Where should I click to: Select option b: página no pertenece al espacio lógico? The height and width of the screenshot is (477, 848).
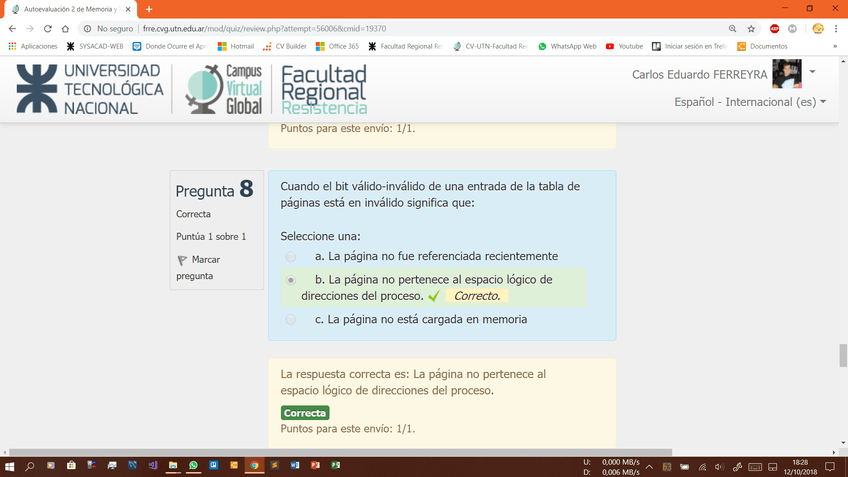click(x=291, y=281)
